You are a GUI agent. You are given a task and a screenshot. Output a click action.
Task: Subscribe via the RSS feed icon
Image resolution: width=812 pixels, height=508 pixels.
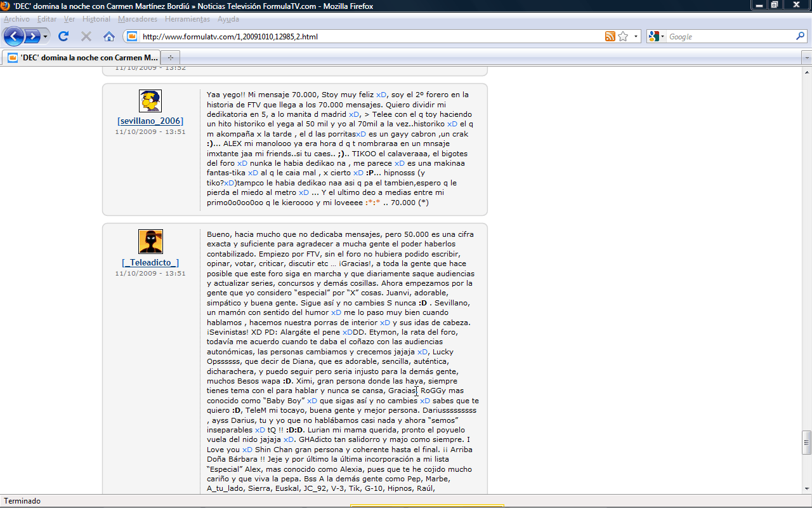[x=610, y=36]
